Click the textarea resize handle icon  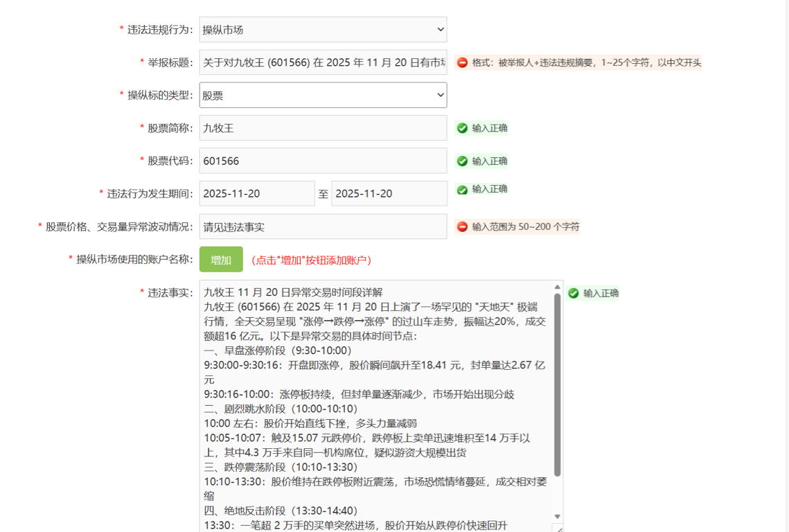coord(558,529)
